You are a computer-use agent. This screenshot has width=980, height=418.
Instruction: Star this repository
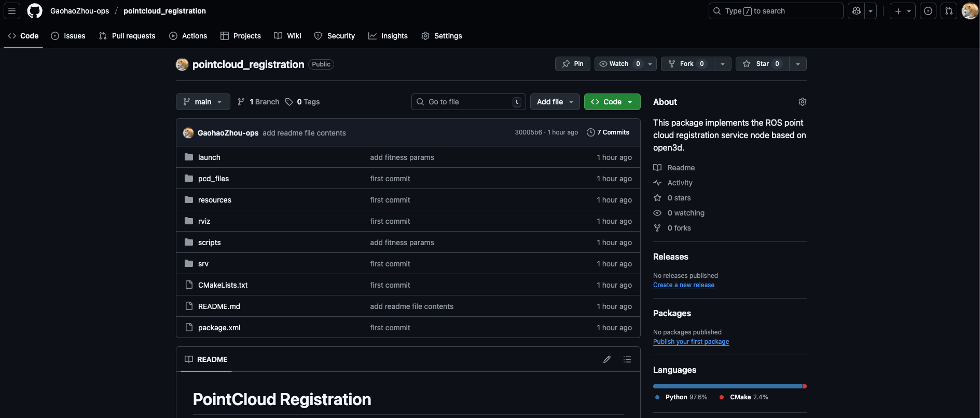tap(762, 64)
